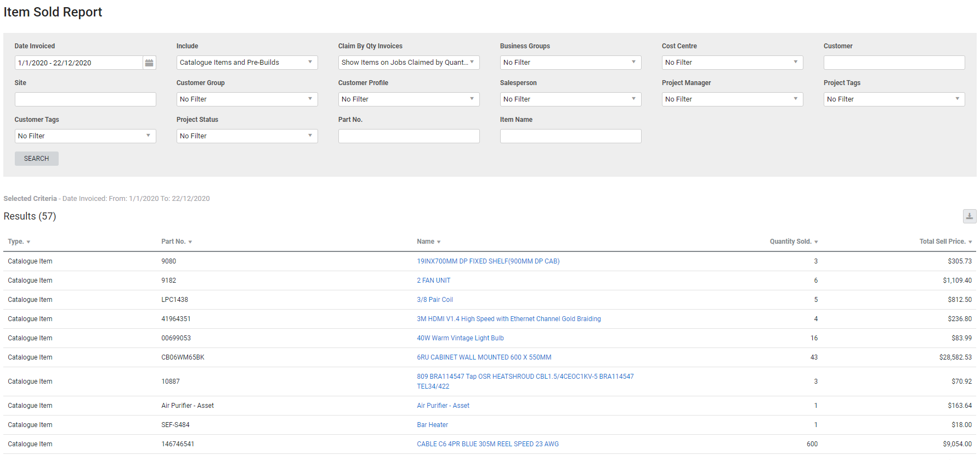Open the Cost Centre dropdown
The image size is (980, 460).
(732, 63)
